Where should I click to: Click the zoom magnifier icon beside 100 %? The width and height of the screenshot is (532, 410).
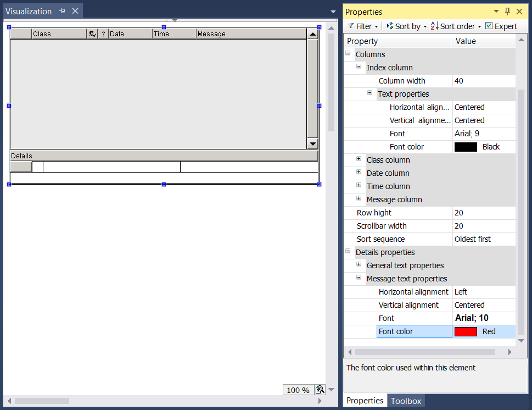tap(320, 390)
